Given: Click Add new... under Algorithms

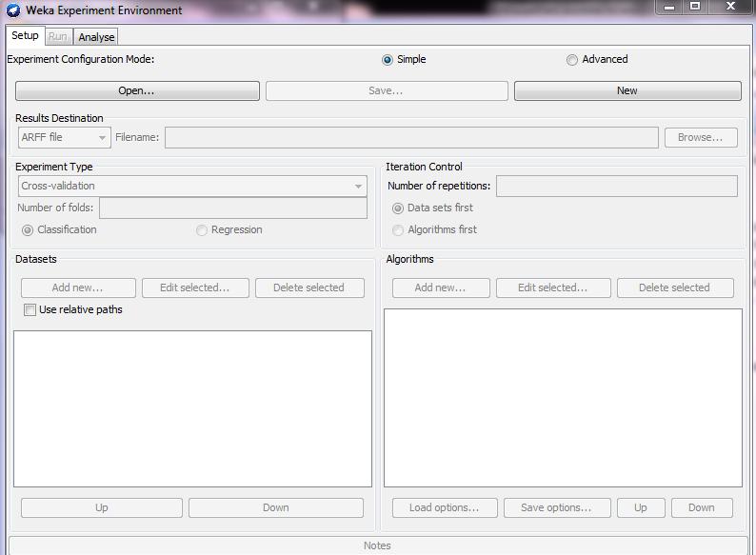Looking at the screenshot, I should point(441,287).
